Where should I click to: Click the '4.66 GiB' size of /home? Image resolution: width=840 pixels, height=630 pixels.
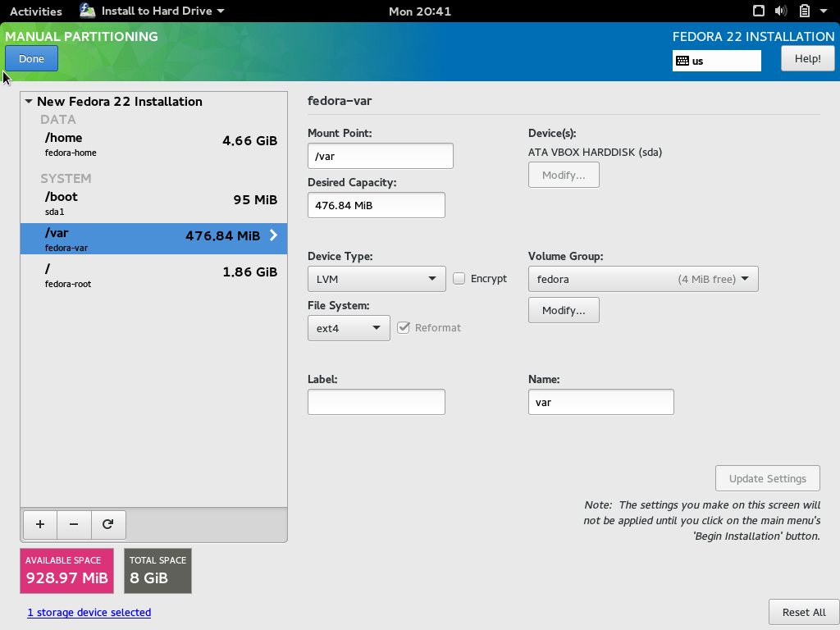(x=249, y=141)
